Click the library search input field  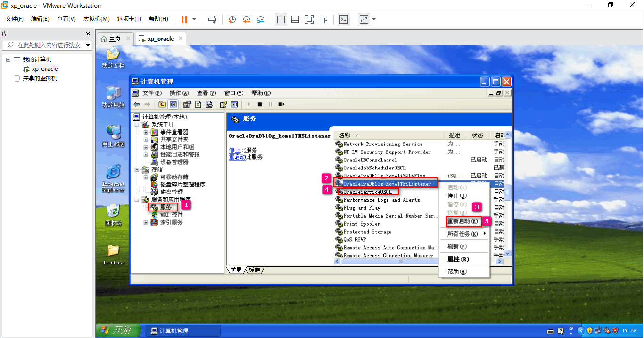(47, 45)
